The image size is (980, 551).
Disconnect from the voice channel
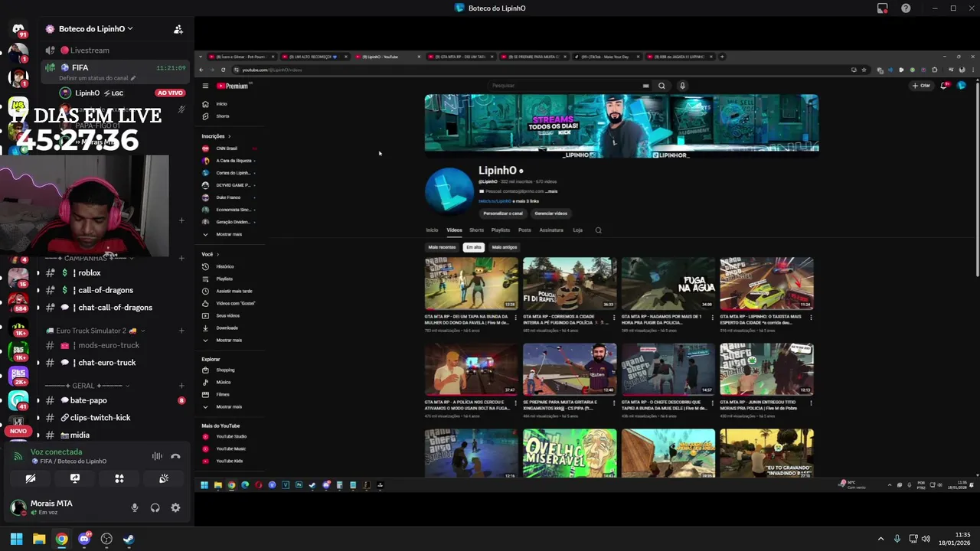click(175, 456)
